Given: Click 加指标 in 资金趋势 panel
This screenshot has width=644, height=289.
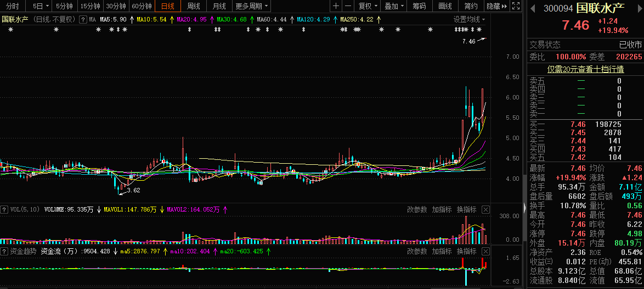Looking at the screenshot, I should (x=442, y=251).
